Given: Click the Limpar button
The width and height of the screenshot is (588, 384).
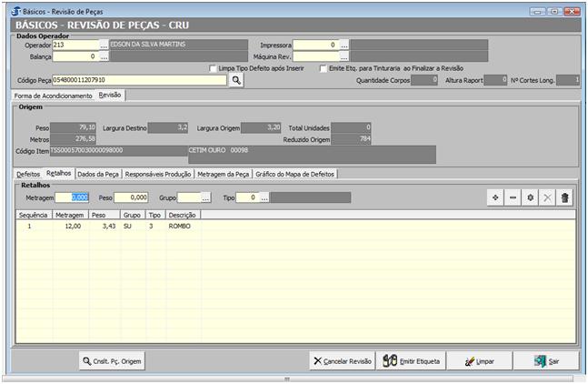Looking at the screenshot, I should [480, 361].
